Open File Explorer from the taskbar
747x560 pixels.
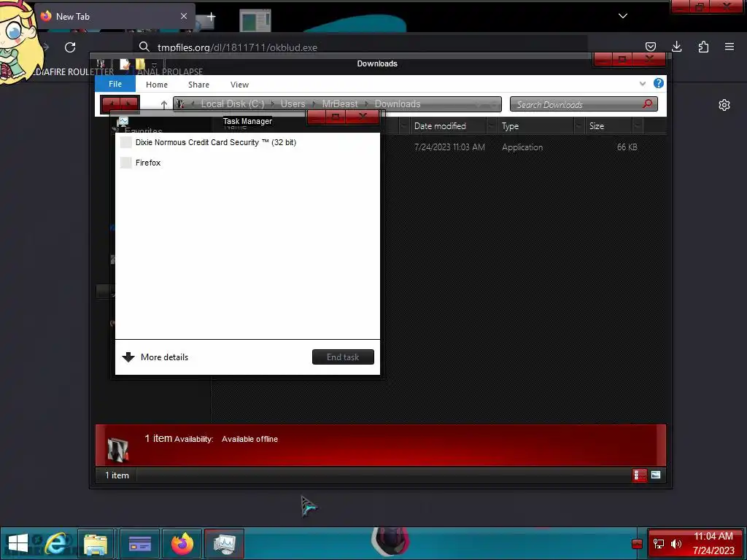(96, 543)
